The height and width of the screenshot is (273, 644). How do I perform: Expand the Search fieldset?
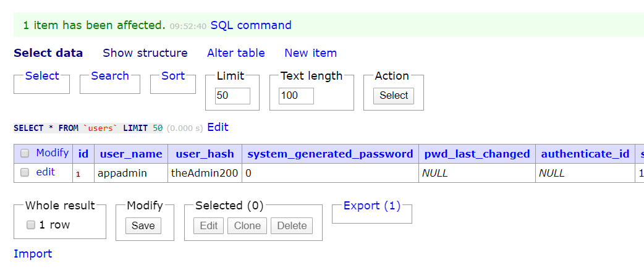[110, 76]
